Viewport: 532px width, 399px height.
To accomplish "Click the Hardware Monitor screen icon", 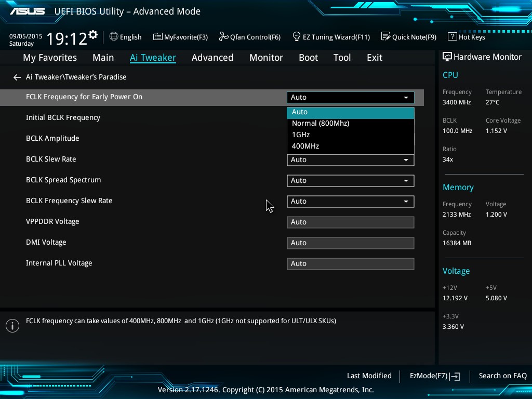I will [x=447, y=57].
